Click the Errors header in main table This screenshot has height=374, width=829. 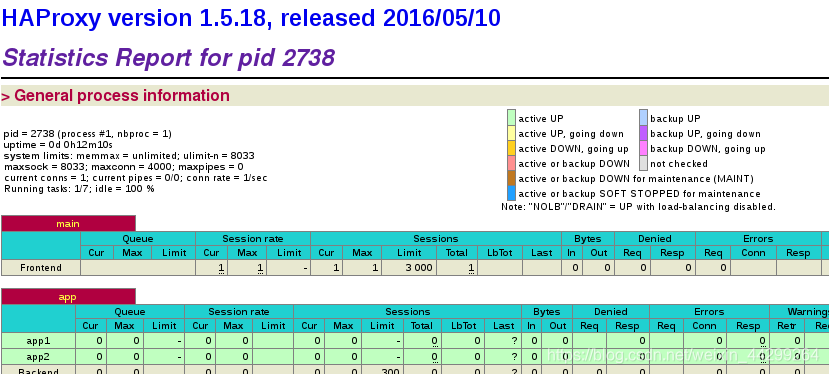click(758, 239)
